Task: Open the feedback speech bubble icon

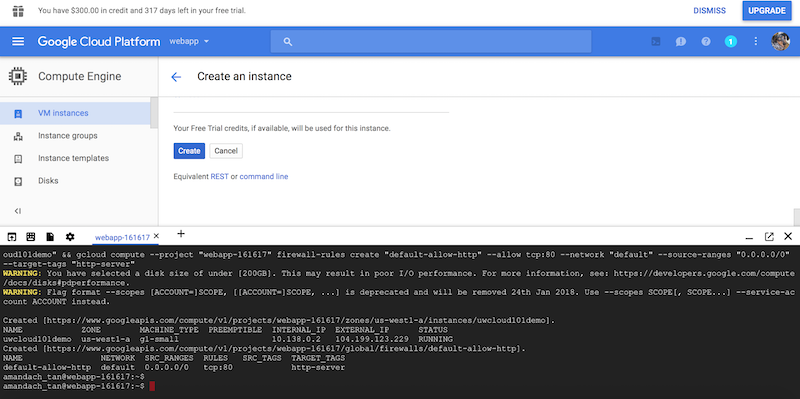Action: (681, 42)
